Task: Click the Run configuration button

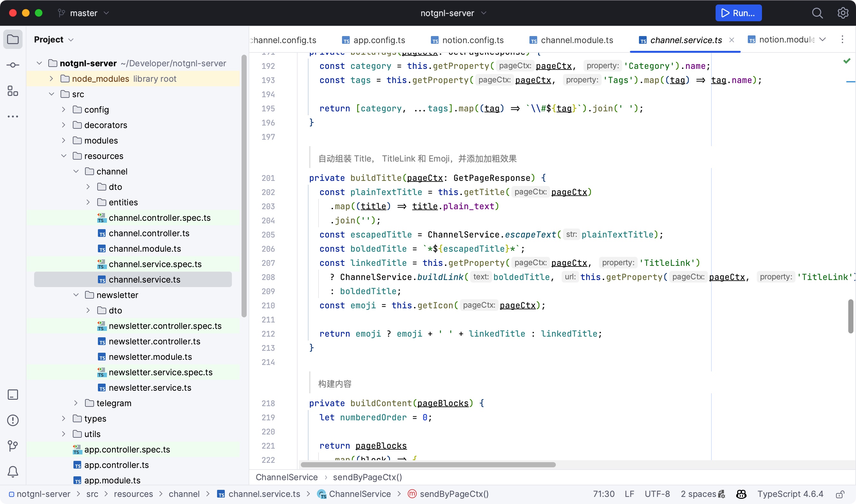Action: click(x=738, y=13)
